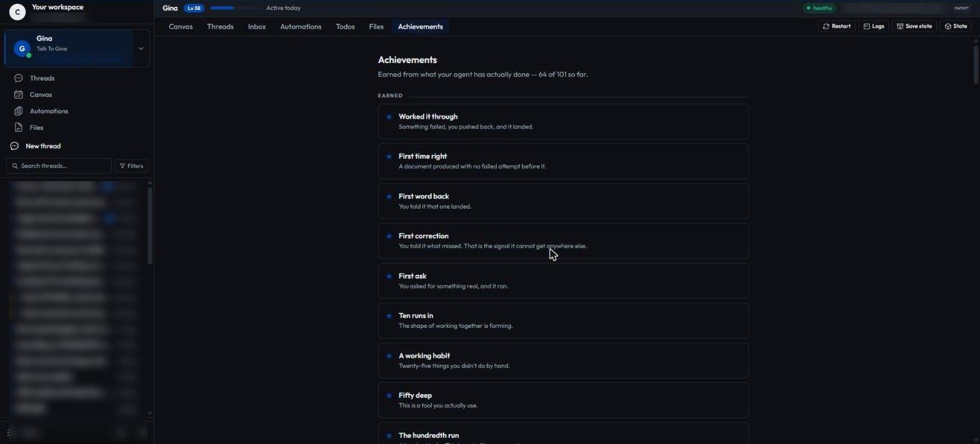
Task: Click the star icon beside First ask
Action: [x=389, y=276]
